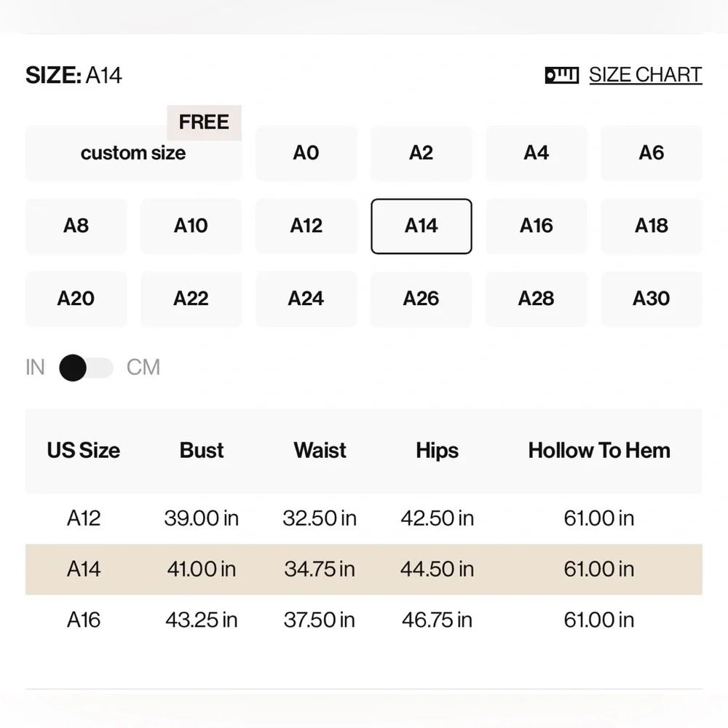
Task: Pick size A24
Action: click(x=306, y=299)
